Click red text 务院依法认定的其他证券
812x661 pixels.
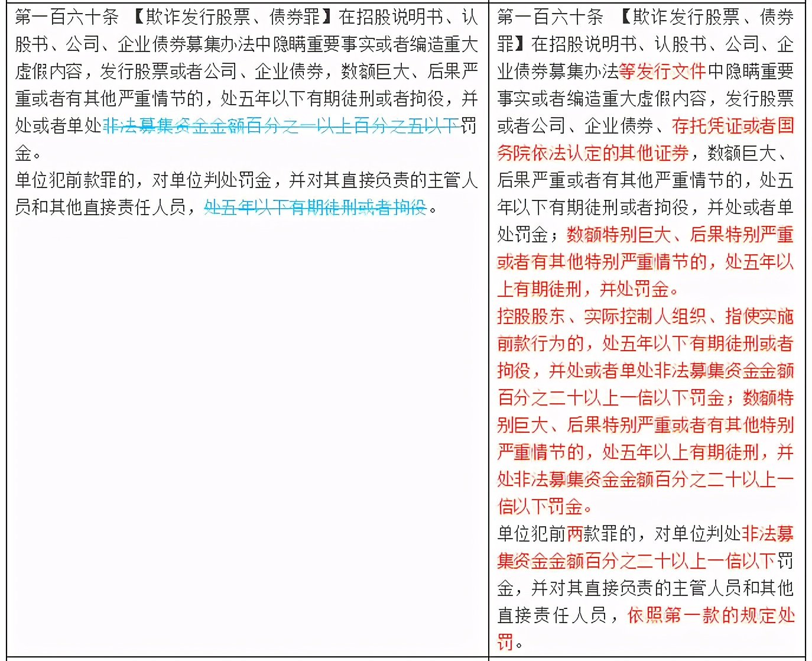click(593, 153)
